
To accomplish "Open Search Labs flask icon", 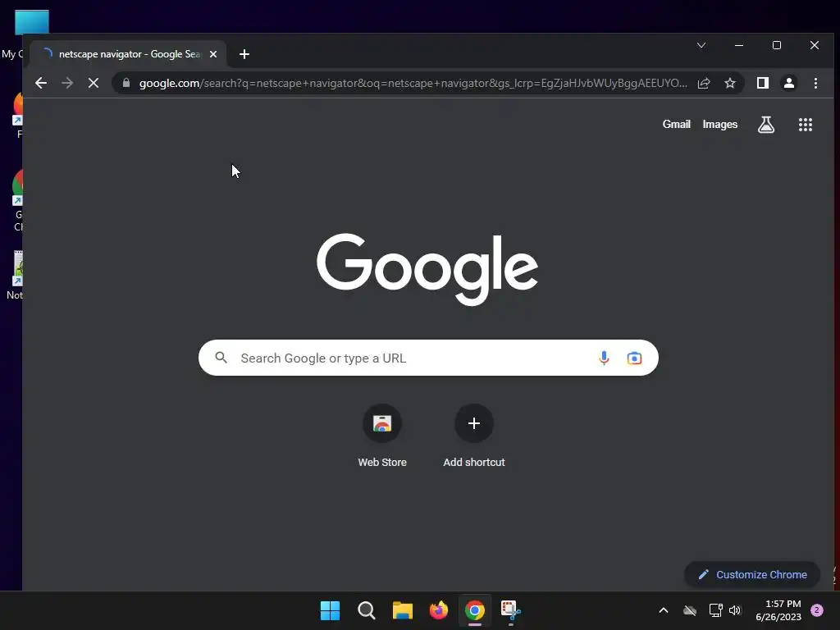I will 766,125.
